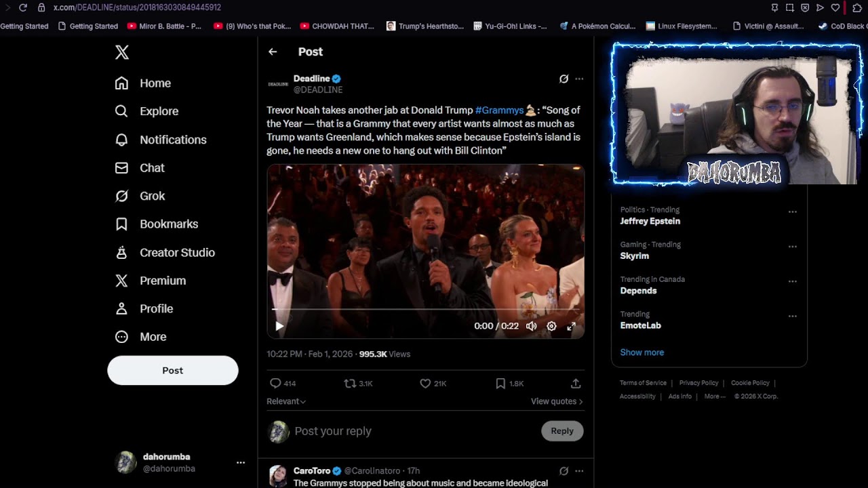
Task: Open the Jeffrey Epstein trending topic
Action: pos(650,221)
